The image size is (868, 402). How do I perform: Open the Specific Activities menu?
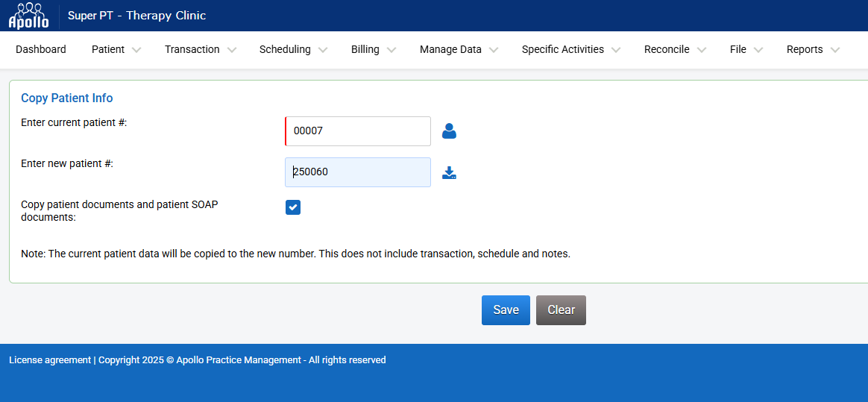tap(570, 50)
